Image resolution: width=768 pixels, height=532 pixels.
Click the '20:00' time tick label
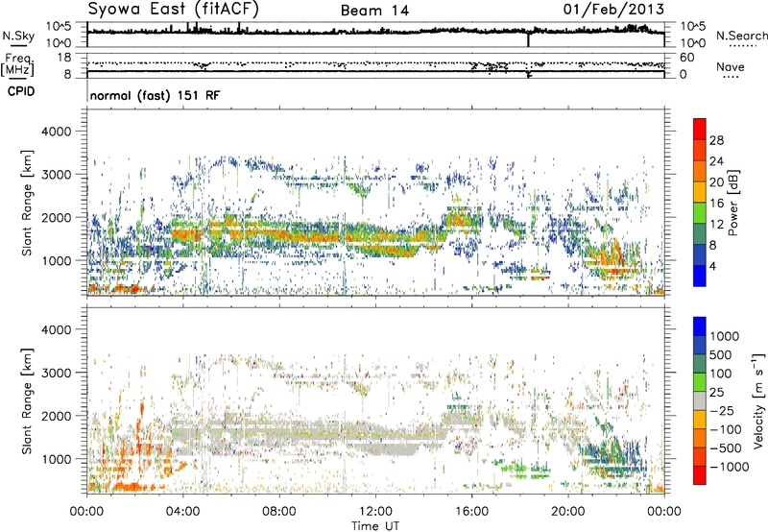(567, 512)
